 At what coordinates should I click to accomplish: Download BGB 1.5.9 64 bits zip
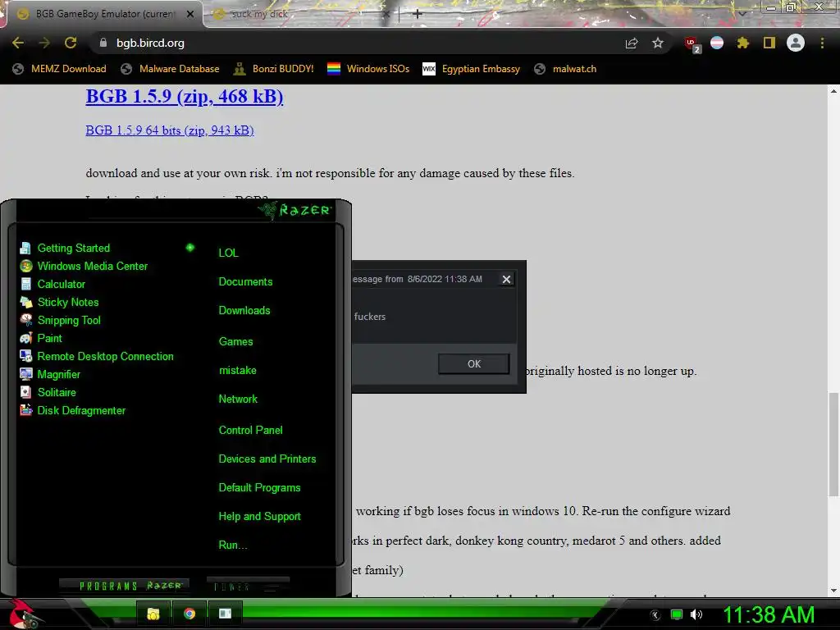tap(169, 130)
